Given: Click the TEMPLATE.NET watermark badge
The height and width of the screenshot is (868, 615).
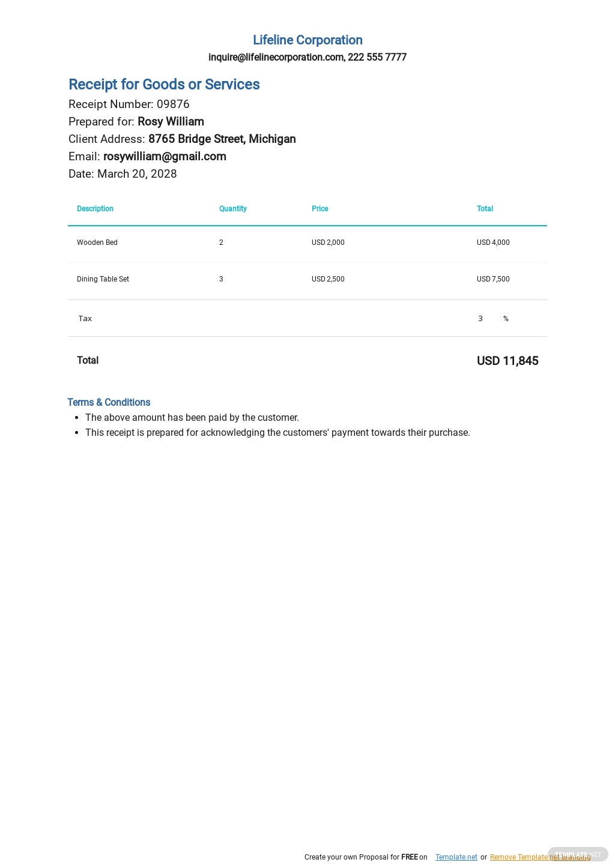Looking at the screenshot, I should pos(578,854).
